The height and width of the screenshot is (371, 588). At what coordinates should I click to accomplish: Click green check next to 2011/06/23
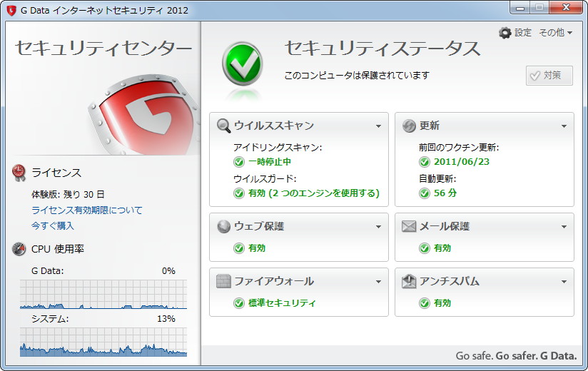tap(425, 162)
